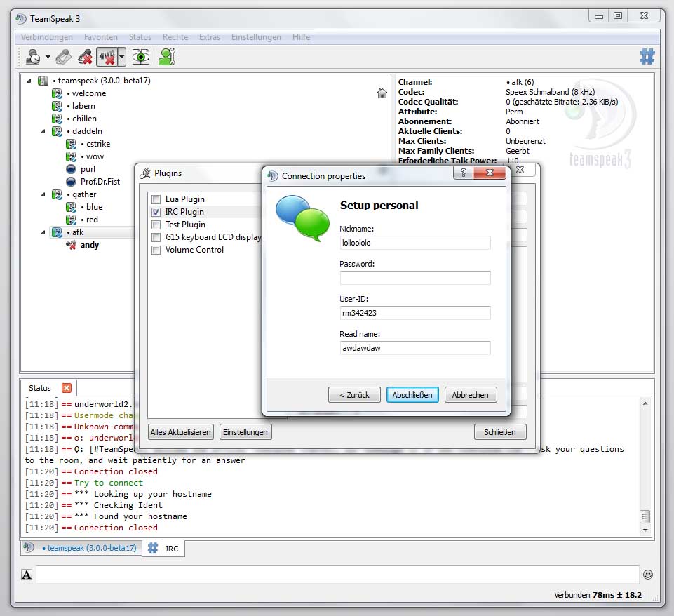The height and width of the screenshot is (616, 674).
Task: Click the Abschließen button
Action: tap(413, 395)
